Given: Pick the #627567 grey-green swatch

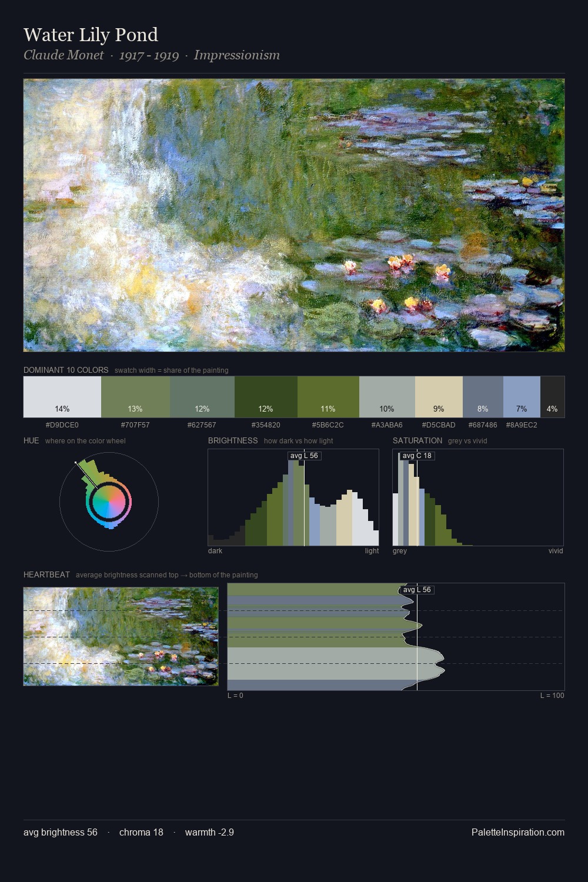Looking at the screenshot, I should tap(202, 397).
